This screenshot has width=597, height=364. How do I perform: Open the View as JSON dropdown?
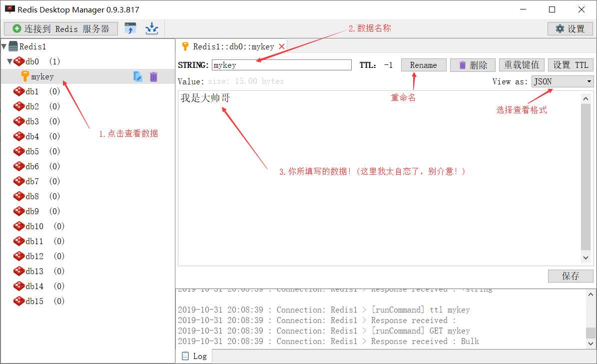[x=563, y=81]
